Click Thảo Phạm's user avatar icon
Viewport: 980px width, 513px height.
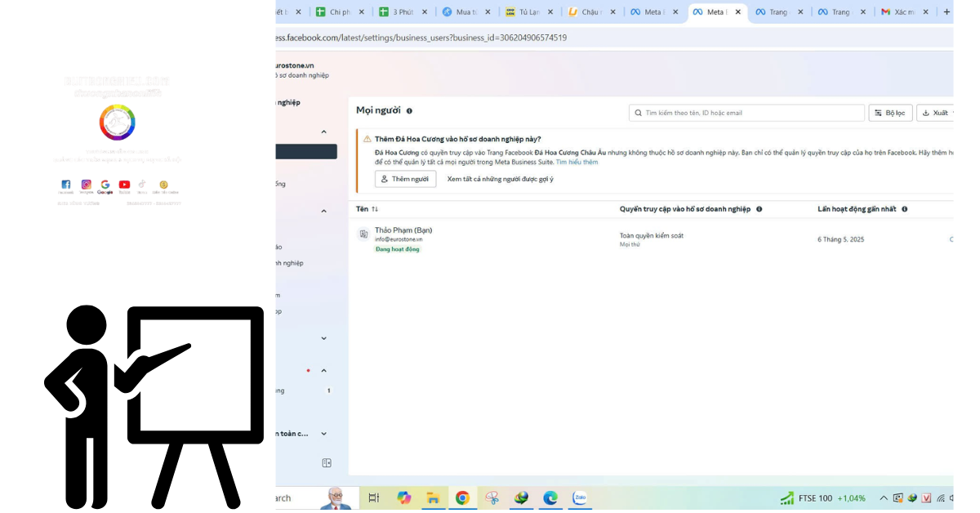pos(363,234)
